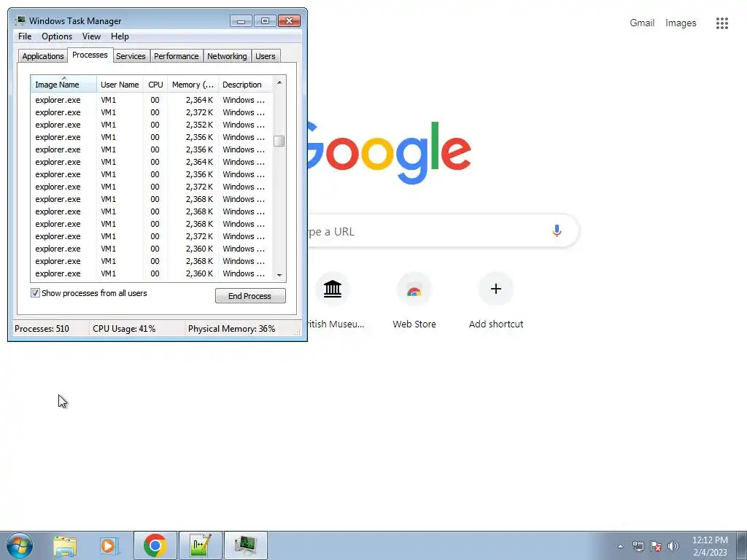
Task: Click the Google logo
Action: [x=390, y=152]
